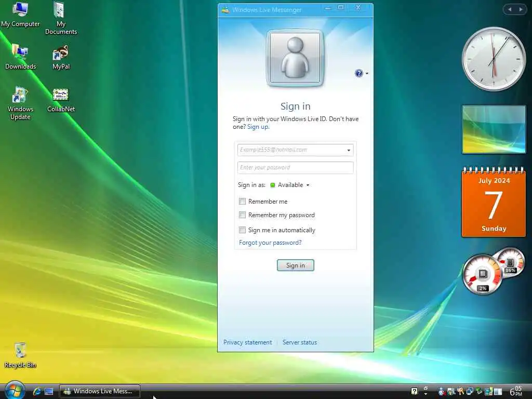Expand the taskbar toolbar overflow arrow
This screenshot has height=399, width=532.
coord(426,394)
